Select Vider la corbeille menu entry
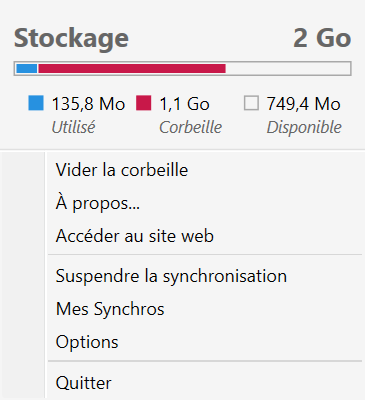Viewport: 365px width, 400px height. (x=205, y=170)
